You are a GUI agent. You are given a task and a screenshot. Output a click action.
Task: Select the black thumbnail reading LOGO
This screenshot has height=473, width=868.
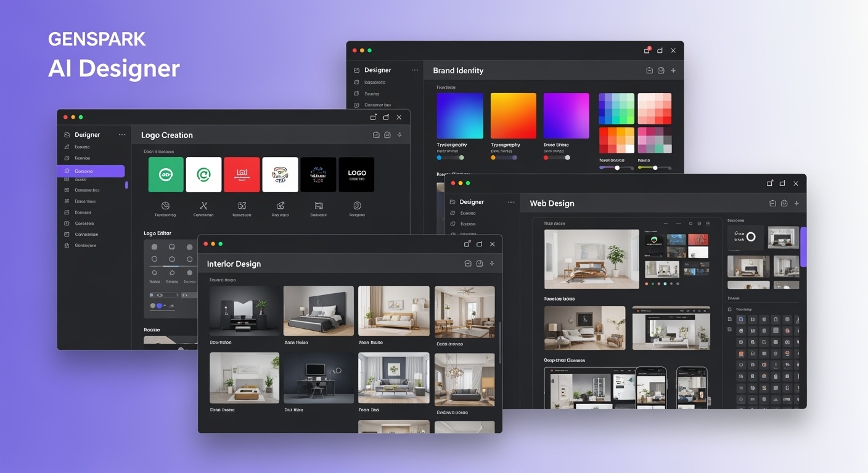356,174
